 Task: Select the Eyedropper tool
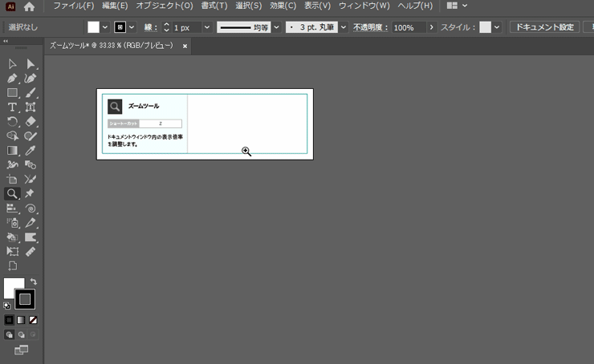(x=31, y=150)
